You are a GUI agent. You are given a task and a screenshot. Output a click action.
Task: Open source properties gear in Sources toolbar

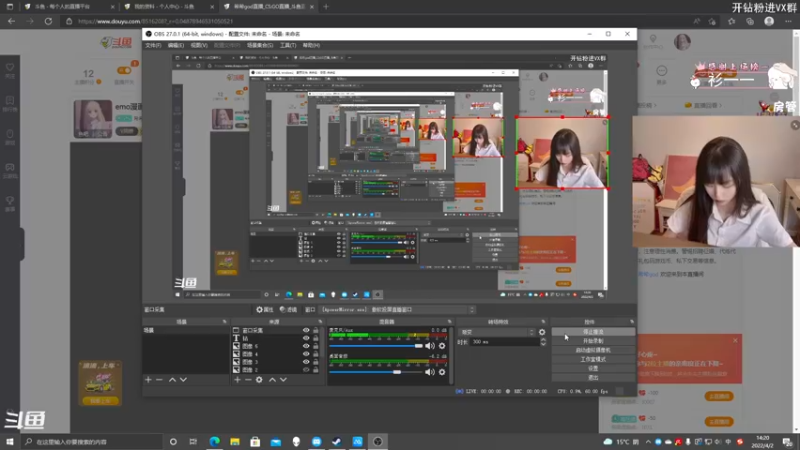coord(259,380)
